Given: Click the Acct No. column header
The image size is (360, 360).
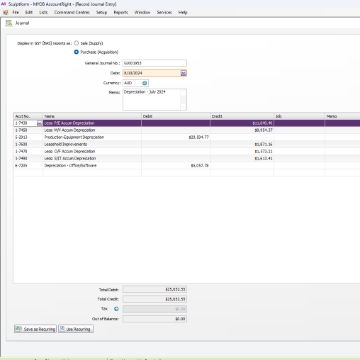Looking at the screenshot, I should coord(28,116).
